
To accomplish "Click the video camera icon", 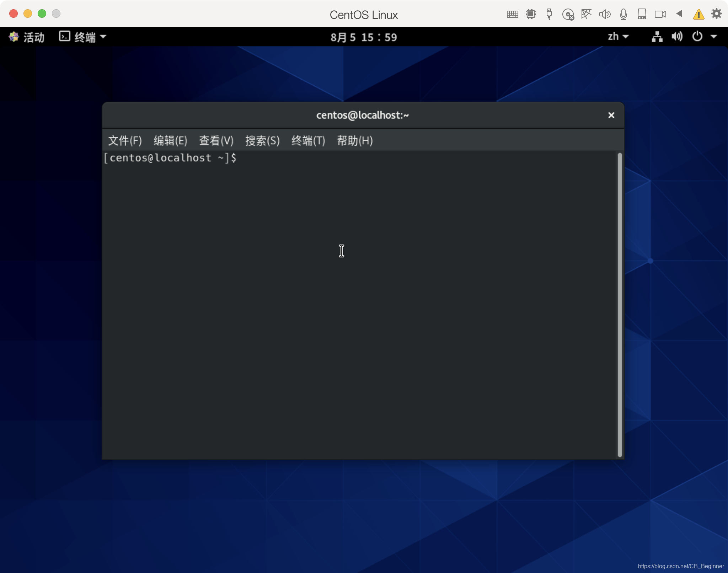I will coord(660,14).
